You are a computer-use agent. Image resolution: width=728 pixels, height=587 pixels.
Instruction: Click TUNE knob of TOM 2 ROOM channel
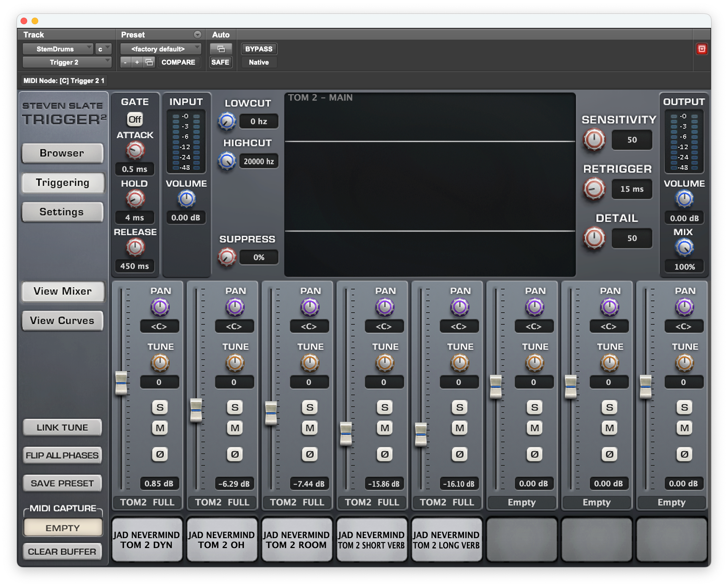(310, 363)
